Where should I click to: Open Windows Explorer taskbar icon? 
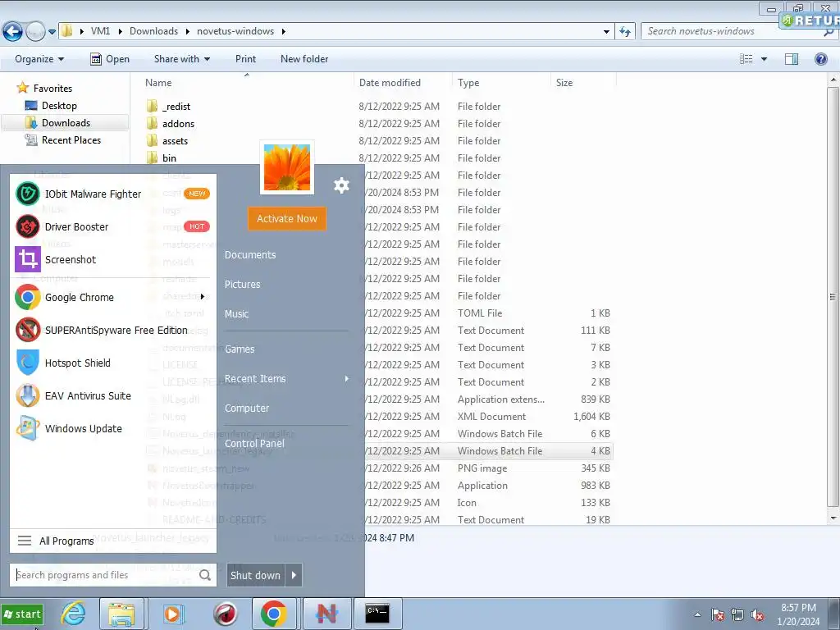tap(121, 614)
